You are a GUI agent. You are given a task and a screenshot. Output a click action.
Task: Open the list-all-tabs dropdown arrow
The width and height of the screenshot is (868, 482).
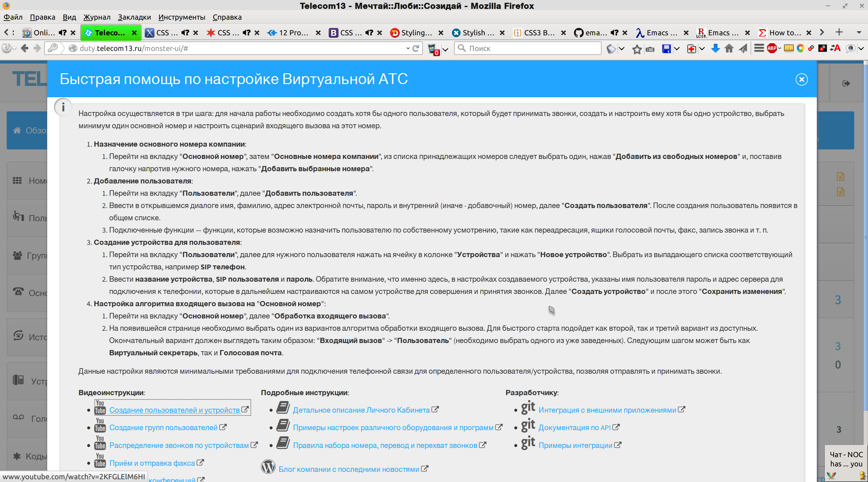[x=859, y=33]
